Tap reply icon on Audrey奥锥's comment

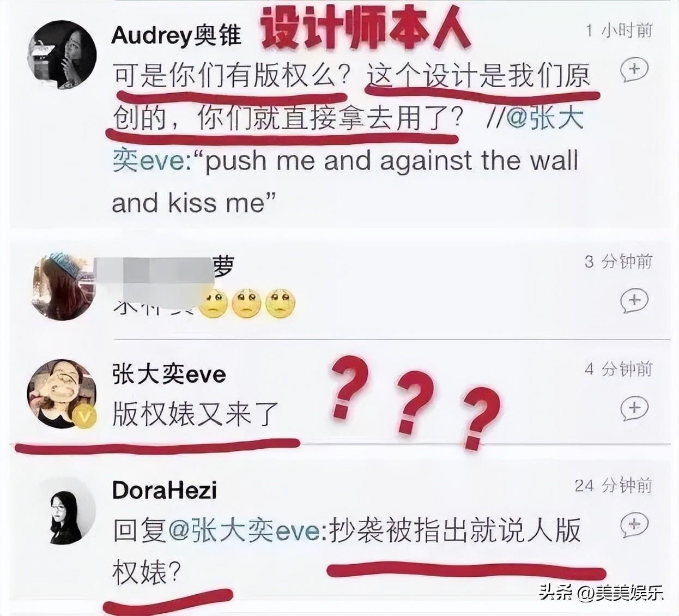coord(634,69)
